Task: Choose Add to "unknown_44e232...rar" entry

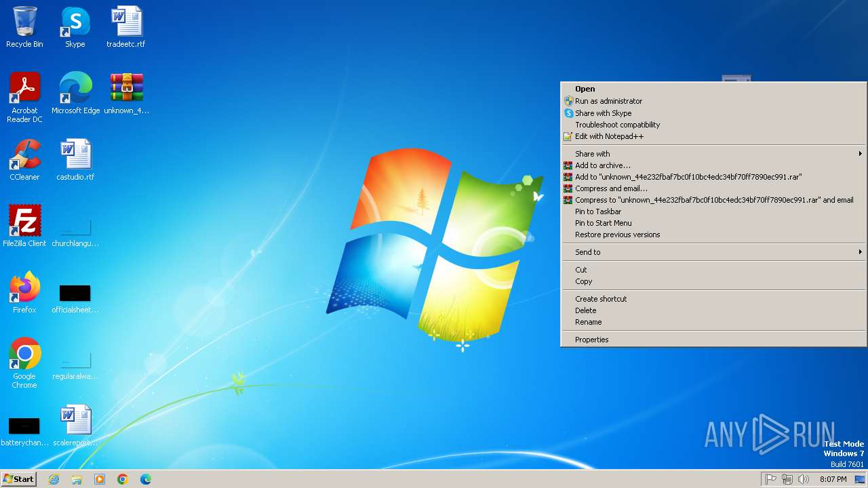Action: (713, 177)
